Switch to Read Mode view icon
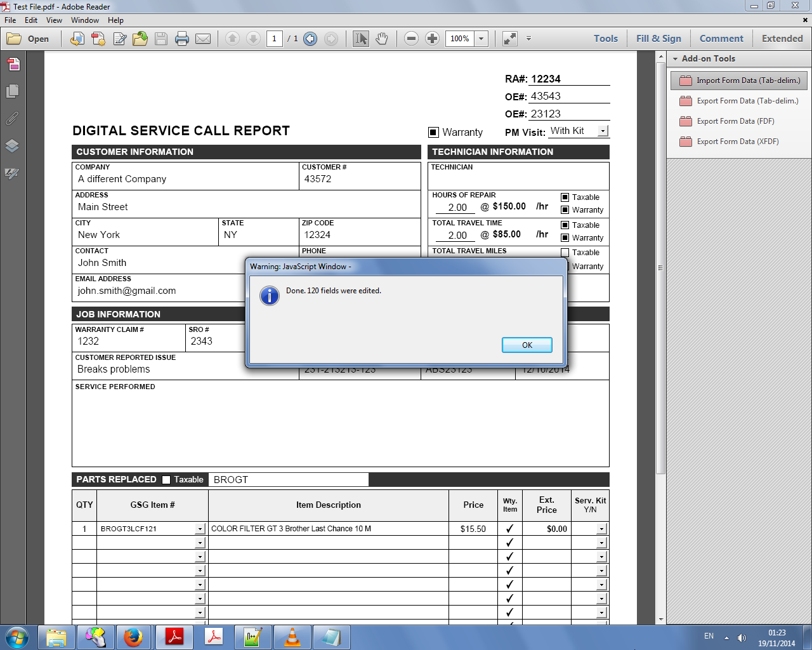Screen dimensions: 812x650 (x=510, y=39)
